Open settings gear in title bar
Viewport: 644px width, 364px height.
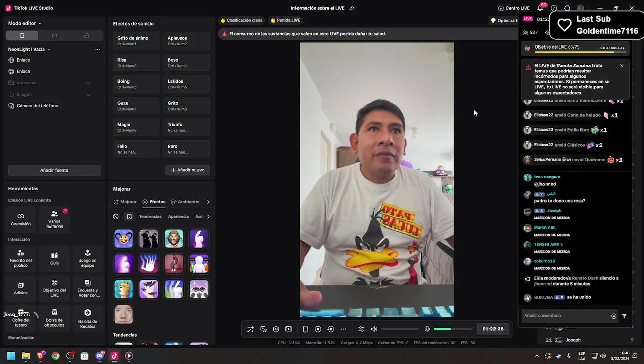567,8
